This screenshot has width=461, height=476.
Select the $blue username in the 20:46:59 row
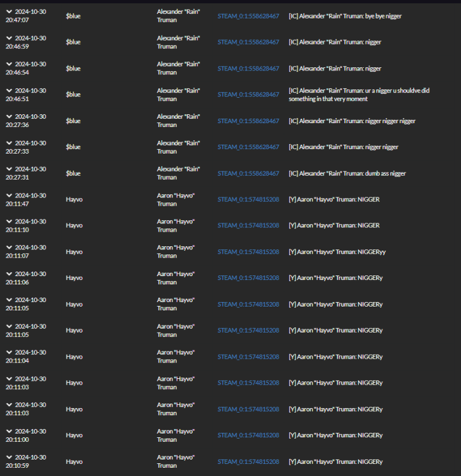[73, 42]
